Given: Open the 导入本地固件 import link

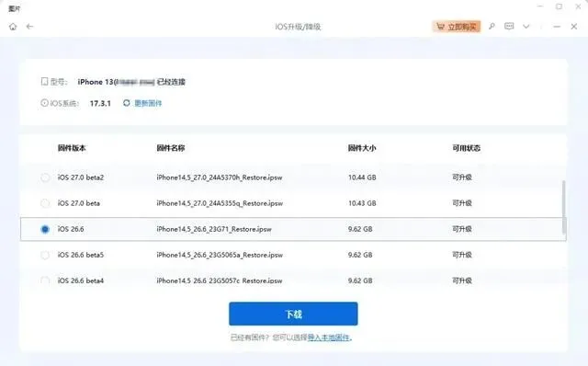Looking at the screenshot, I should pos(329,337).
